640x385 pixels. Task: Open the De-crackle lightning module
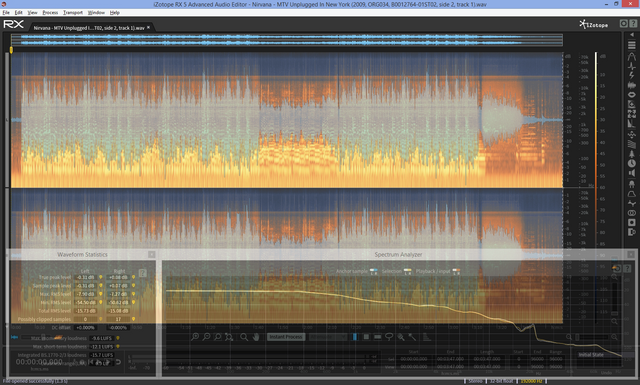pos(631,76)
